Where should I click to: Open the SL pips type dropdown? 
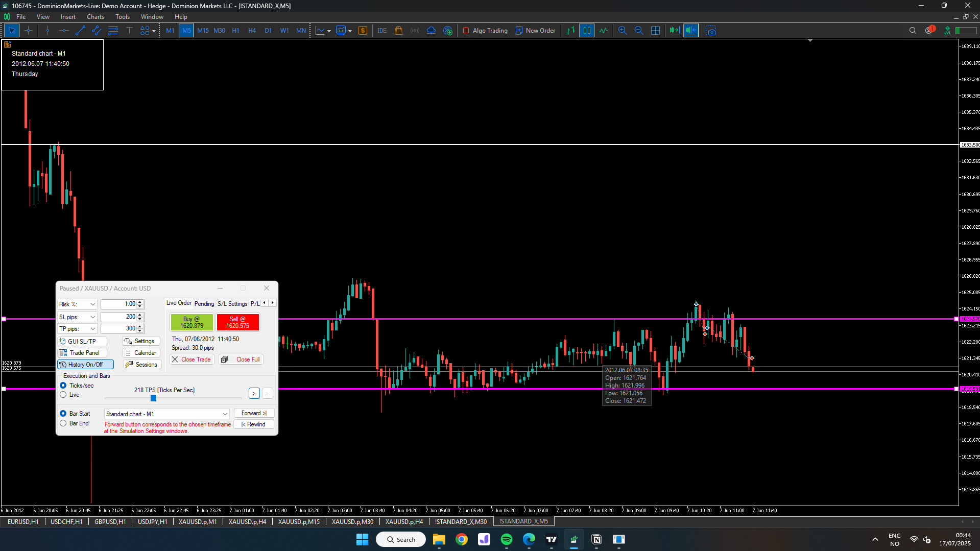point(77,317)
